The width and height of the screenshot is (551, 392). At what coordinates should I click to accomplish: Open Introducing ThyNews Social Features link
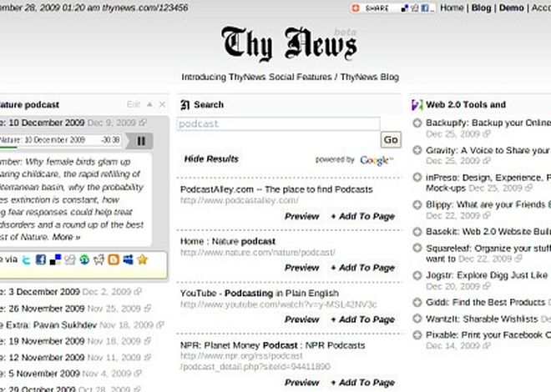(256, 78)
